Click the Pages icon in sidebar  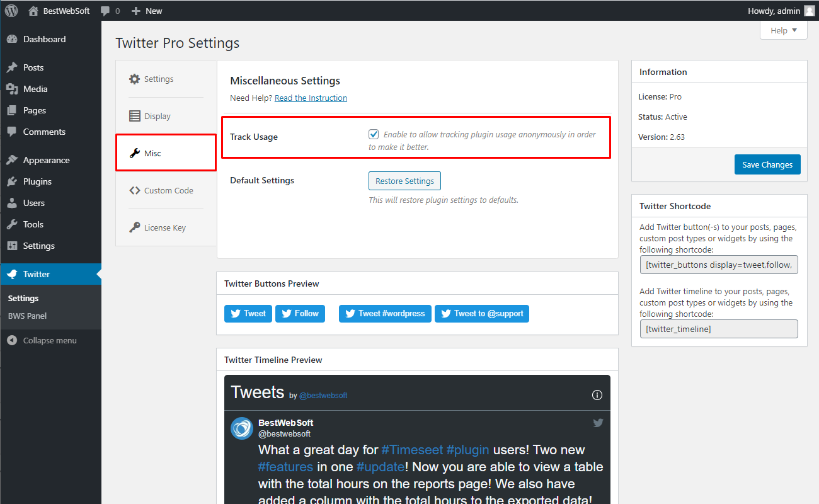click(x=12, y=110)
